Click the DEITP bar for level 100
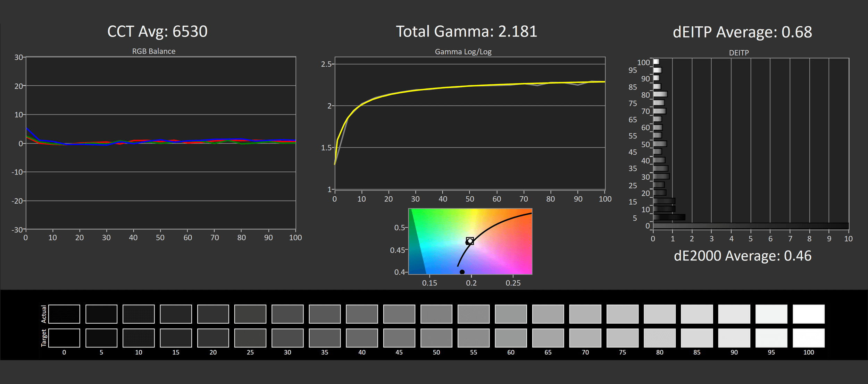The height and width of the screenshot is (384, 868). coord(656,62)
